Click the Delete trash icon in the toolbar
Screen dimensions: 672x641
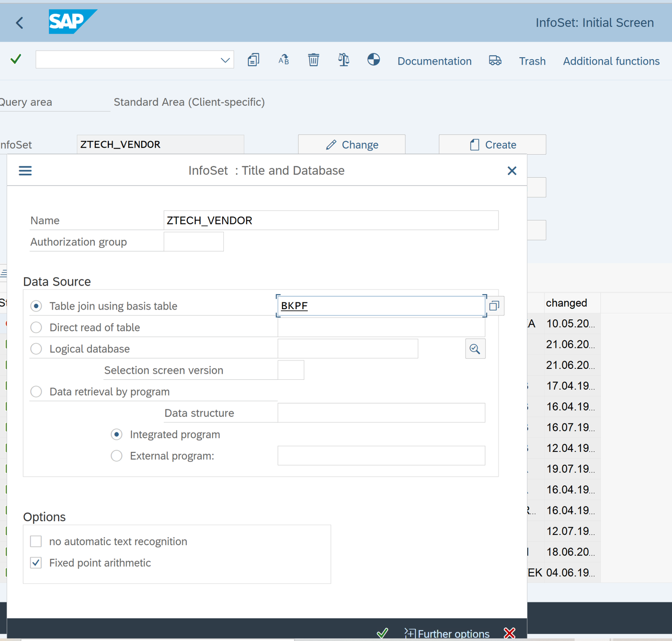[313, 60]
